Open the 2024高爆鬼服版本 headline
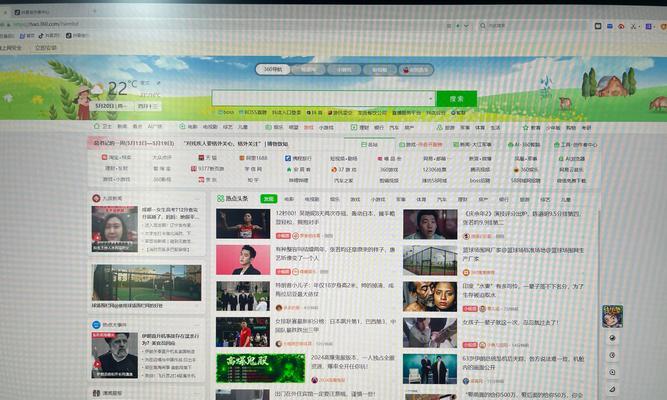667x400 pixels. (353, 362)
